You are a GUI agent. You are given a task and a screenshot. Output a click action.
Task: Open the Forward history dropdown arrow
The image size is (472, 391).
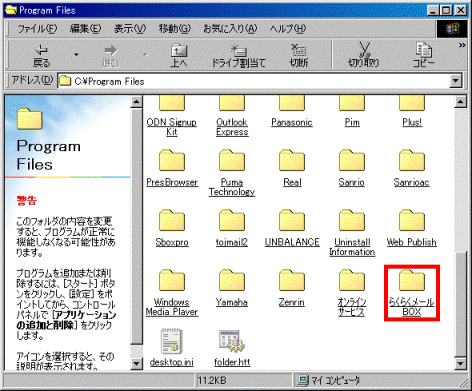pos(145,55)
